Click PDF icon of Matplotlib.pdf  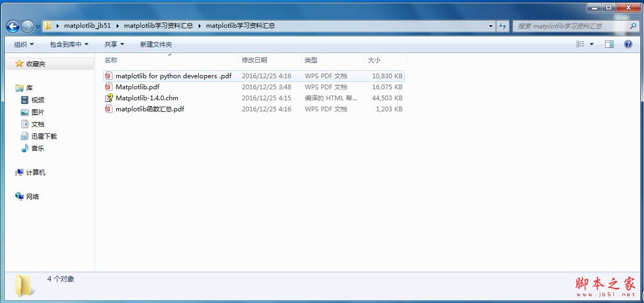point(109,87)
